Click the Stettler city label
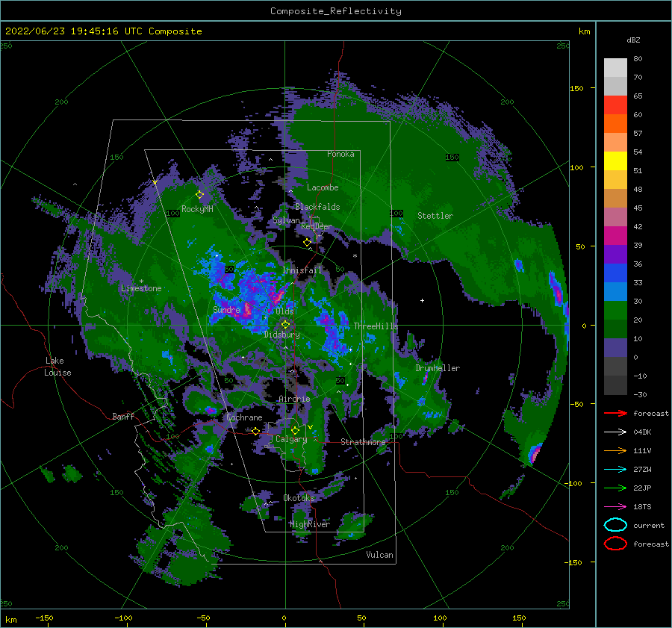 pyautogui.click(x=435, y=216)
